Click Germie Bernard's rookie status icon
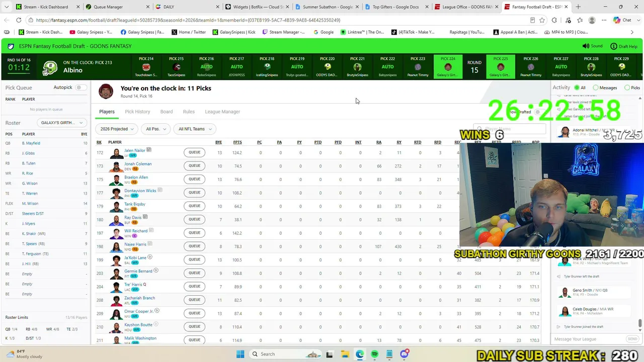Viewport: 644px width, 362px height. tap(156, 270)
